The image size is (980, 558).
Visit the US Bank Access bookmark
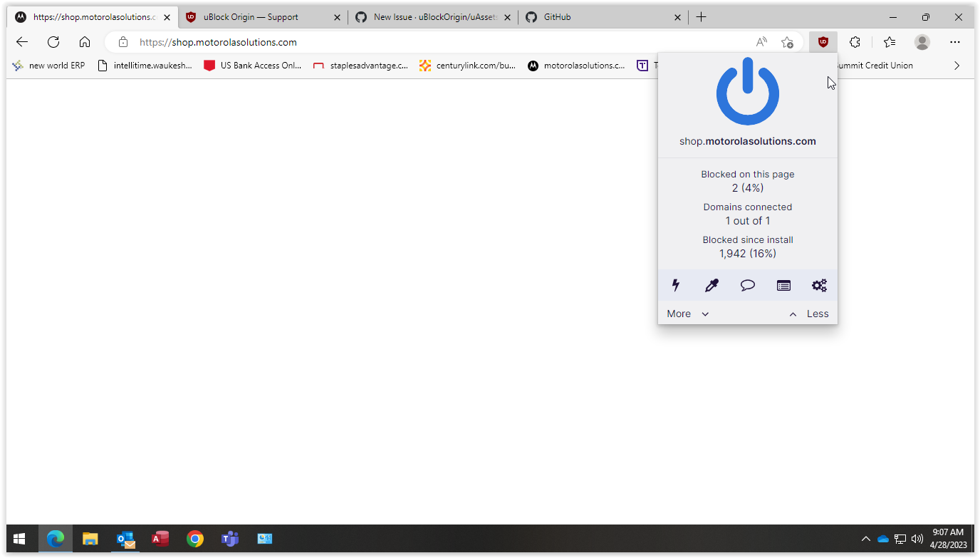[x=251, y=65]
